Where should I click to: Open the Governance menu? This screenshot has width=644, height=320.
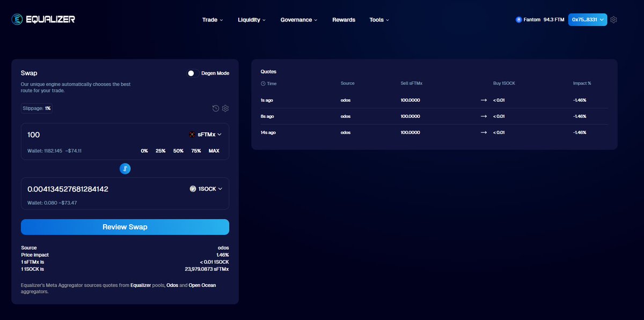(299, 20)
